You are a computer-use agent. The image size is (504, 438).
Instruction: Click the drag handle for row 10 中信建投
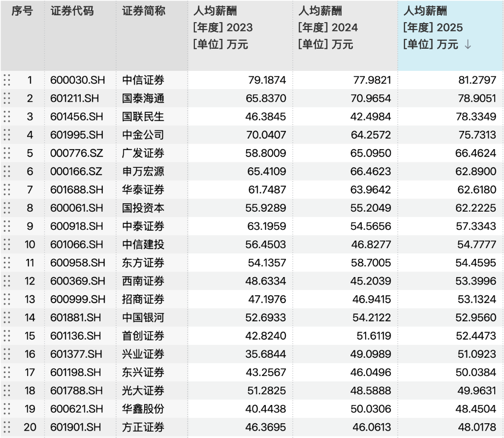pos(7,245)
